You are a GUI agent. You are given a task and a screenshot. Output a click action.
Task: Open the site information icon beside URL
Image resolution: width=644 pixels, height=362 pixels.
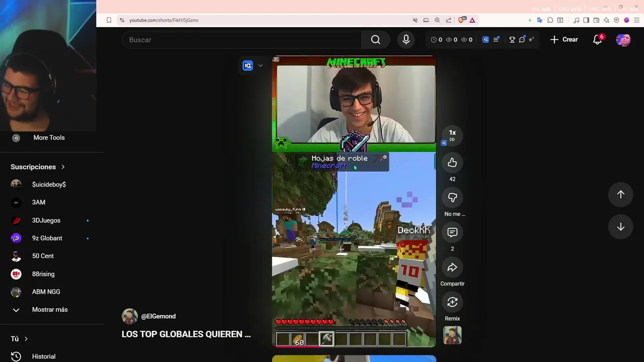122,20
